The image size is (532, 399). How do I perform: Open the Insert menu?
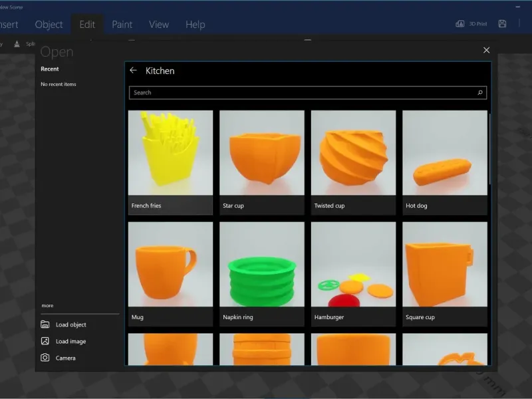[x=9, y=25]
